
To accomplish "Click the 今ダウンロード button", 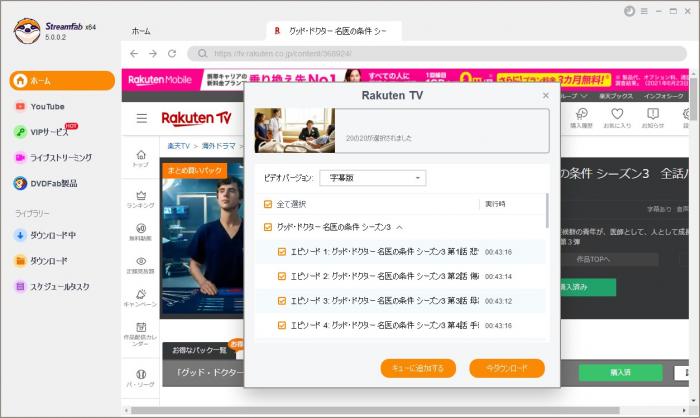I will pyautogui.click(x=507, y=368).
